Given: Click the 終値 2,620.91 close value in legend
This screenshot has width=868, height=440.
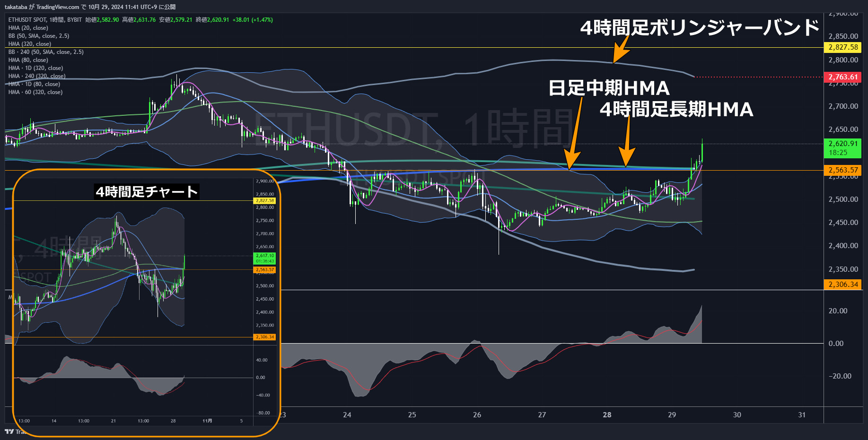Looking at the screenshot, I should coord(212,20).
